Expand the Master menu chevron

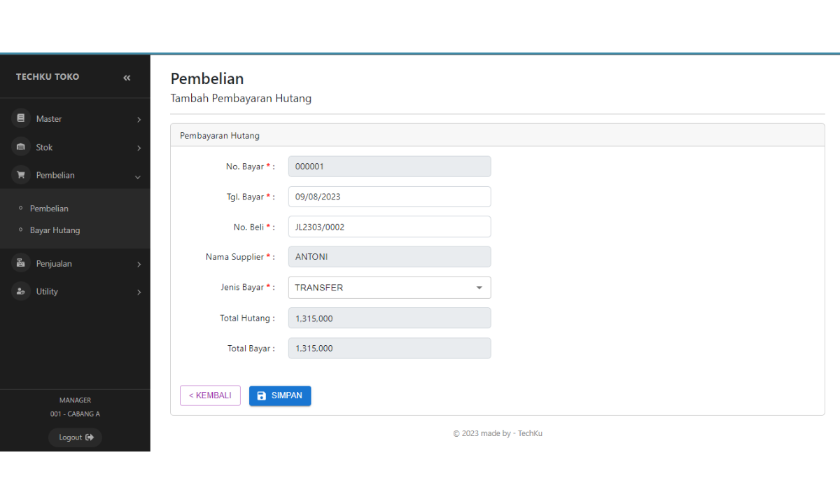click(139, 120)
